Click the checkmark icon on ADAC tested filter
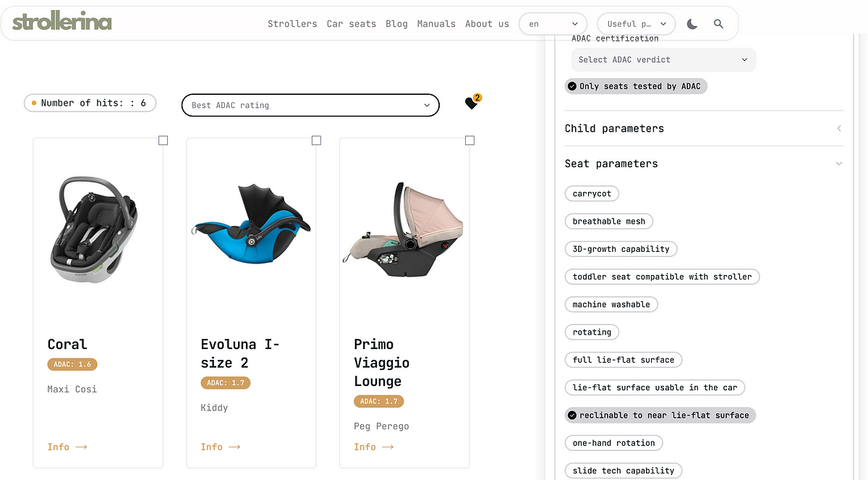This screenshot has height=480, width=868. (x=572, y=86)
